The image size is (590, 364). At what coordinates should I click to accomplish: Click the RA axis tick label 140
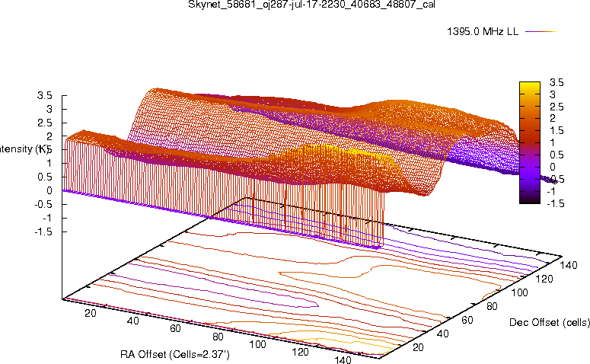(343, 359)
